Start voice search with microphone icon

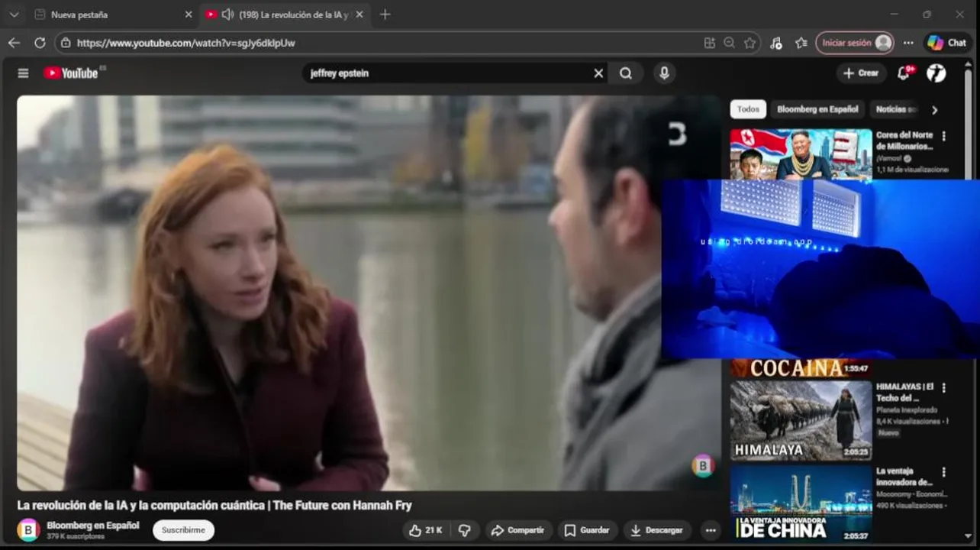664,73
